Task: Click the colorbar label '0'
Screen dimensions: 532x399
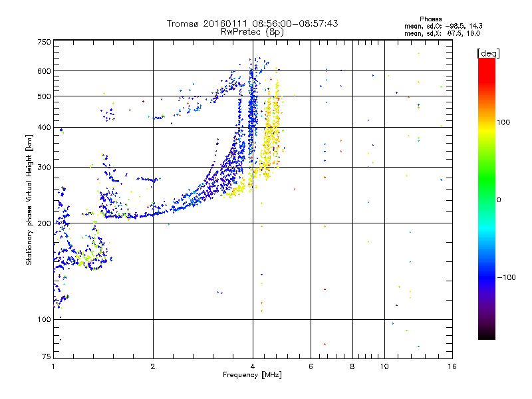Action: tap(499, 199)
